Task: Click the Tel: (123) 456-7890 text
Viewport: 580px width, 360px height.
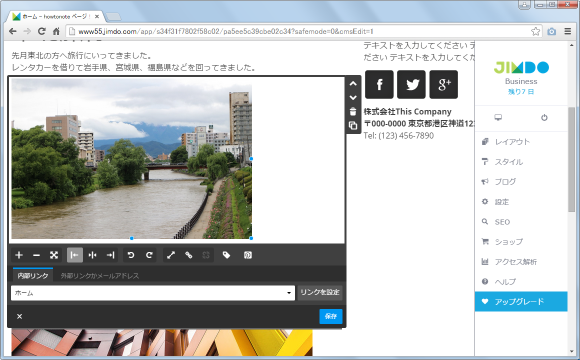Action: 399,135
